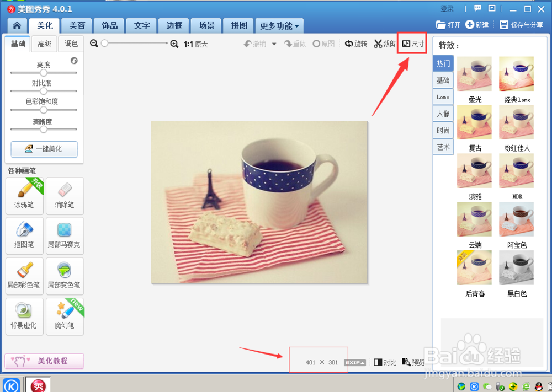Select the 基础 basic adjustments tab

[18, 44]
